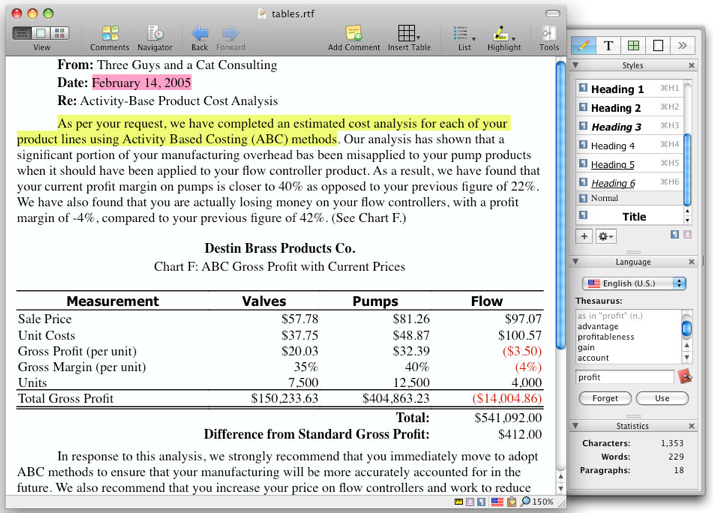Choose thesaurus synonym 'profitableness'
This screenshot has width=713, height=513.
coord(605,337)
